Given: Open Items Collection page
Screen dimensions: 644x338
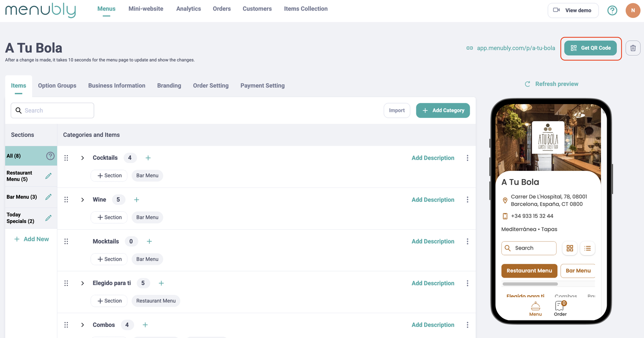Looking at the screenshot, I should (306, 9).
